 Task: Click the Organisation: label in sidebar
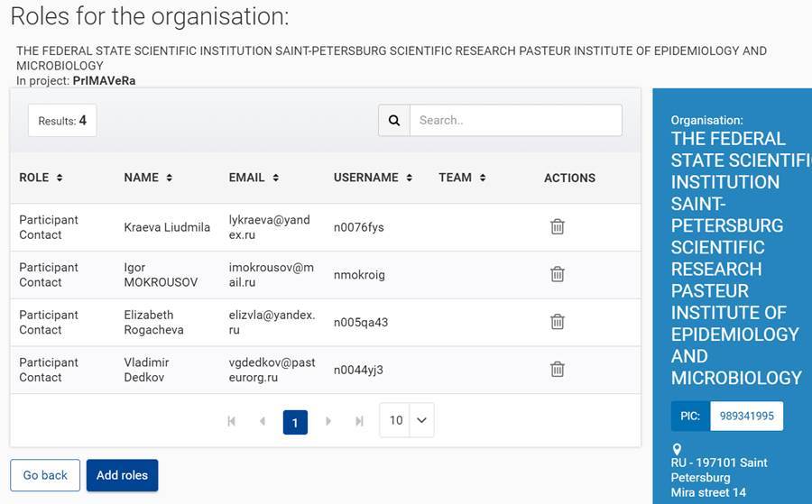706,120
